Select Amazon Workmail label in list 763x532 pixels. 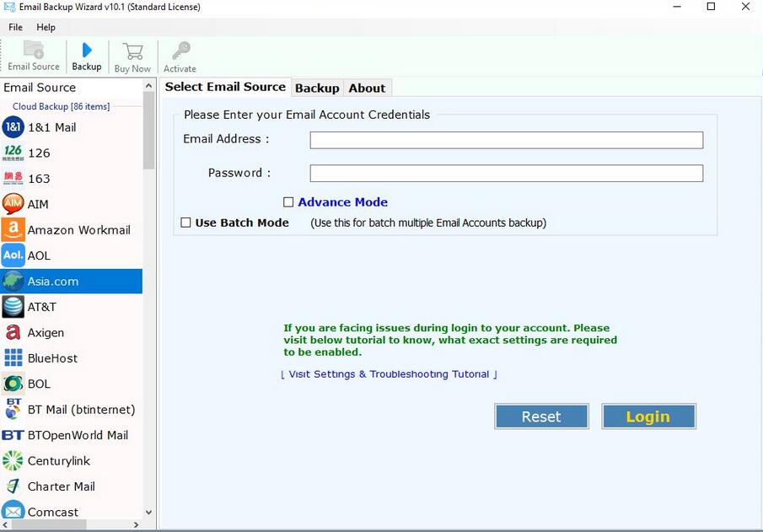[79, 229]
